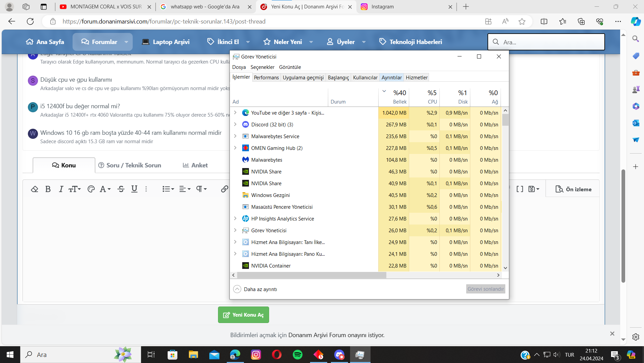Toggle strikethrough formatting
Image resolution: width=644 pixels, height=363 pixels.
click(x=121, y=189)
